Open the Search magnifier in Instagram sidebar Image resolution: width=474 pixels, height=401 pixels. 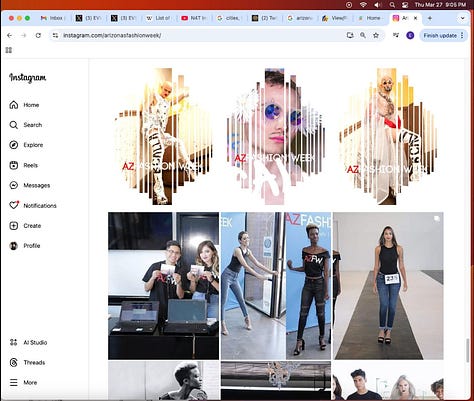click(14, 125)
